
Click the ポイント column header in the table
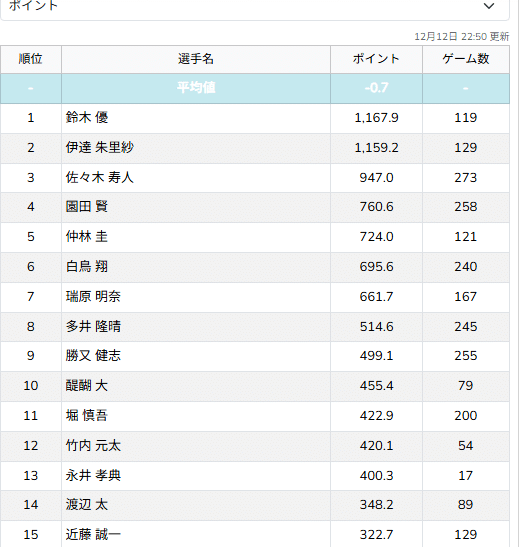[x=376, y=59]
